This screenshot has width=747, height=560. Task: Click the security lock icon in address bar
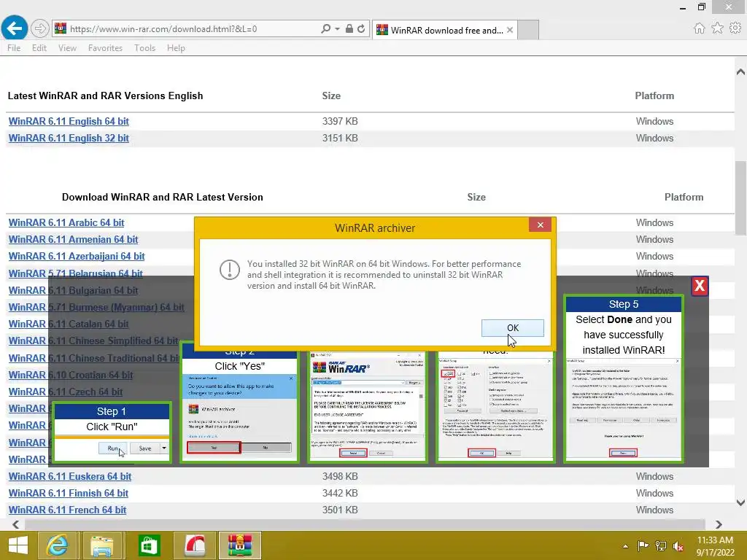click(349, 28)
